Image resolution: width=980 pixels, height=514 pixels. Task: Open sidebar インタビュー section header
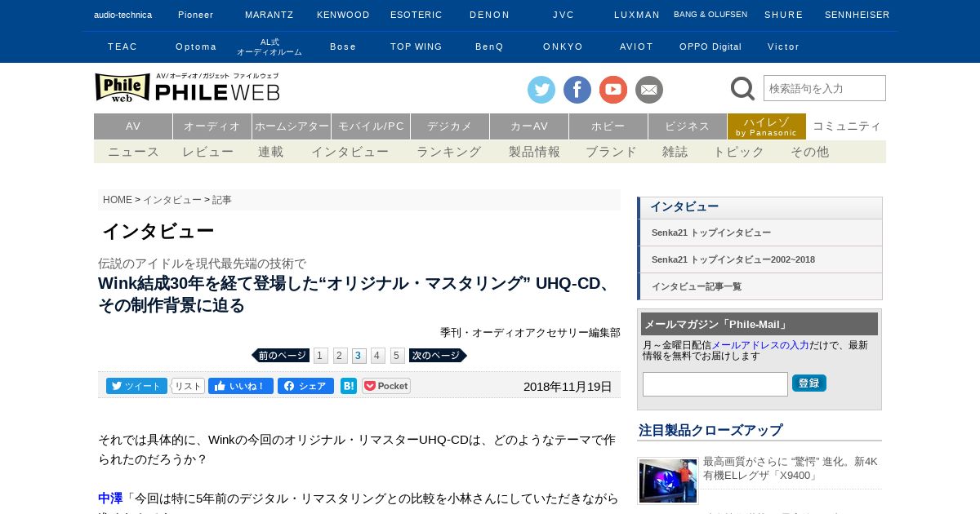(760, 207)
